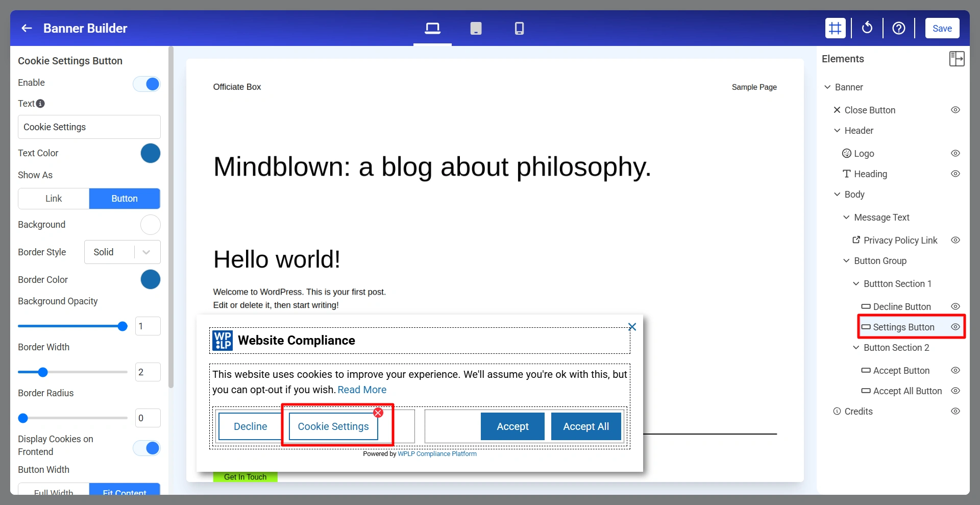Close the cookie banner with the X icon
Screen dimensions: 980x505
[632, 327]
